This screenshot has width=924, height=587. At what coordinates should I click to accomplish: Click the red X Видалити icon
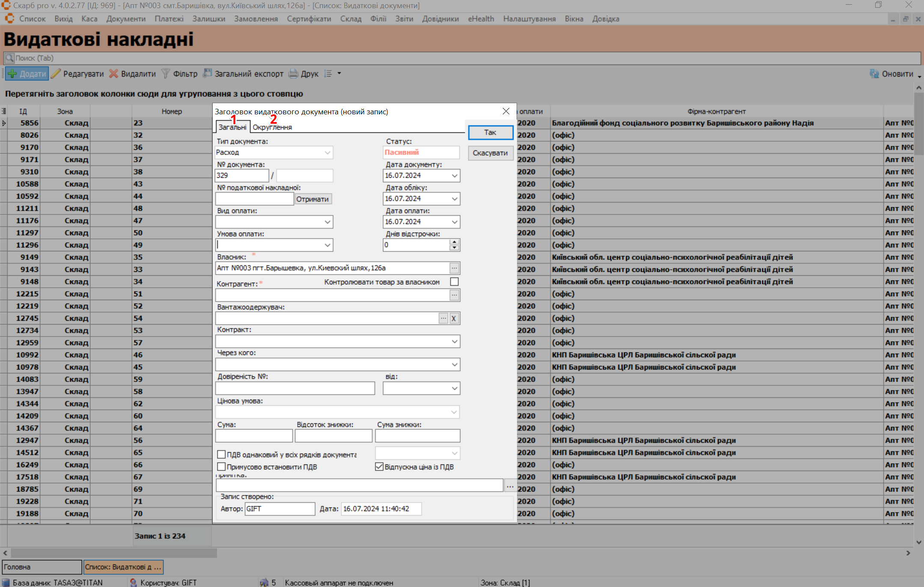[x=113, y=74]
